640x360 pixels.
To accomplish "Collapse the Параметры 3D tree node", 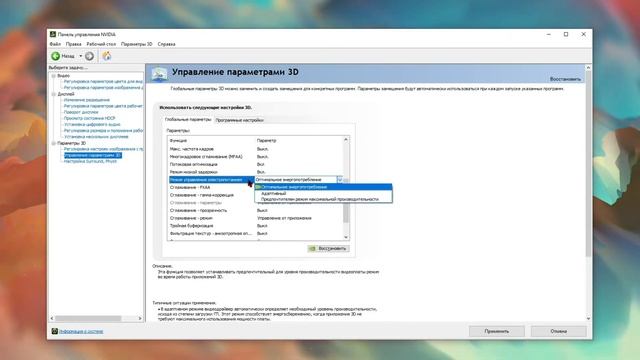I will tap(53, 143).
